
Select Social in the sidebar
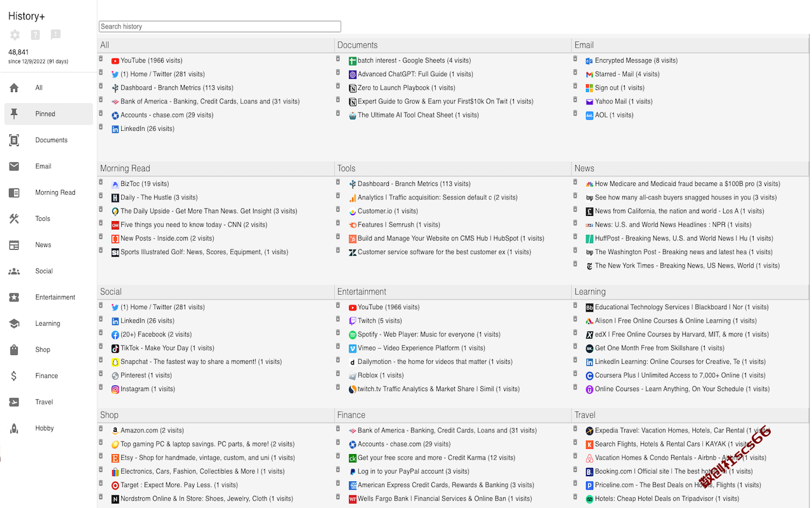click(49, 271)
